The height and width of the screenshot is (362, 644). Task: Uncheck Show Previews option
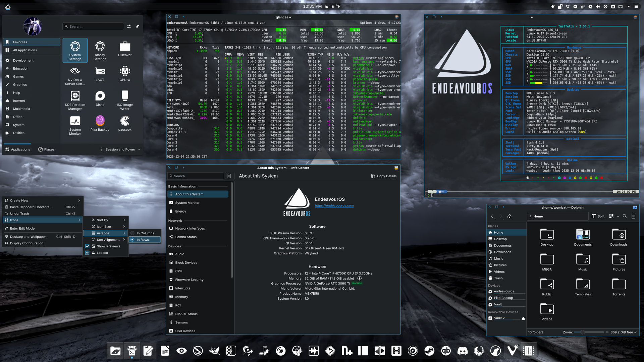tap(88, 246)
